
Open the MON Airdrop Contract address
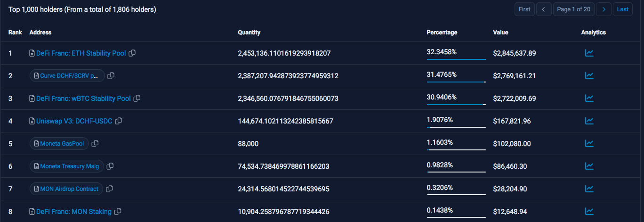(x=69, y=189)
